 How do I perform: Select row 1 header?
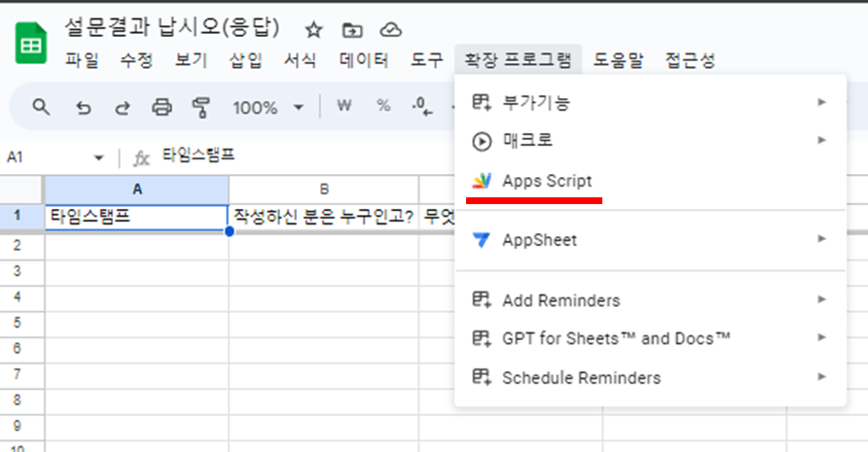21,216
